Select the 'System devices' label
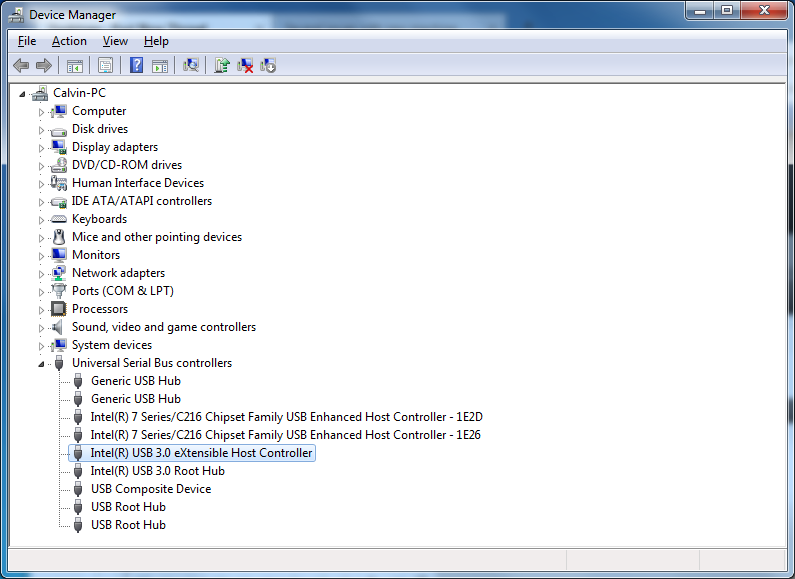This screenshot has height=579, width=795. point(112,345)
